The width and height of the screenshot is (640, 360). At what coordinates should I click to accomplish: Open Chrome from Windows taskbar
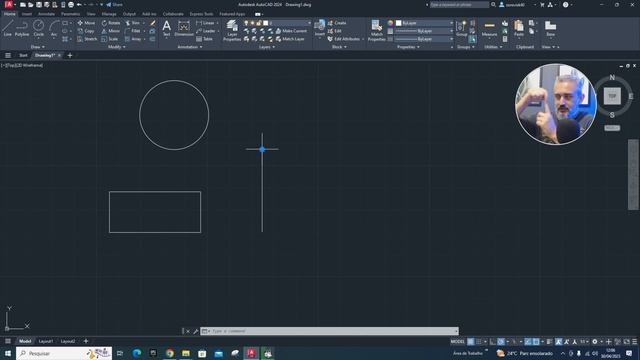pyautogui.click(x=169, y=353)
